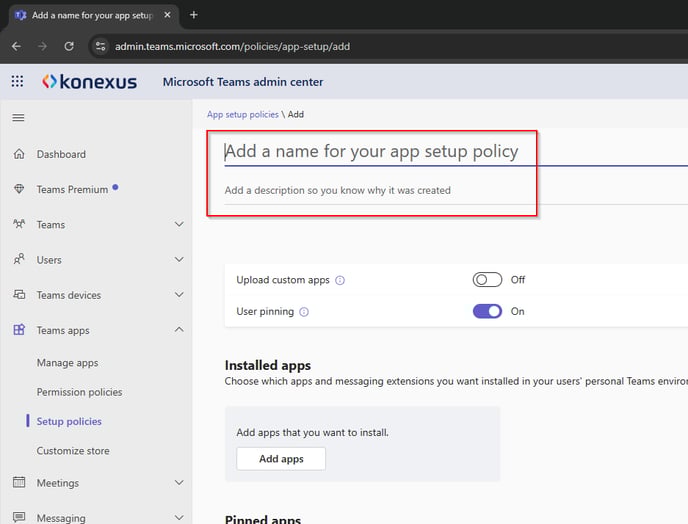Click the Upload custom apps label
The height and width of the screenshot is (524, 688).
click(x=283, y=280)
